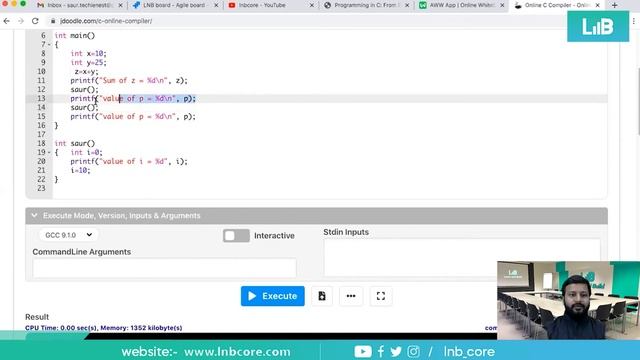Click 'int saur()' on line 18
Screen dimensions: 640x360
75,143
